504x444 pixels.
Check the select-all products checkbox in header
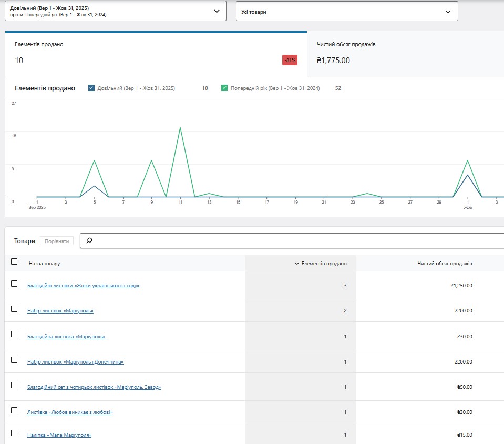pyautogui.click(x=14, y=261)
